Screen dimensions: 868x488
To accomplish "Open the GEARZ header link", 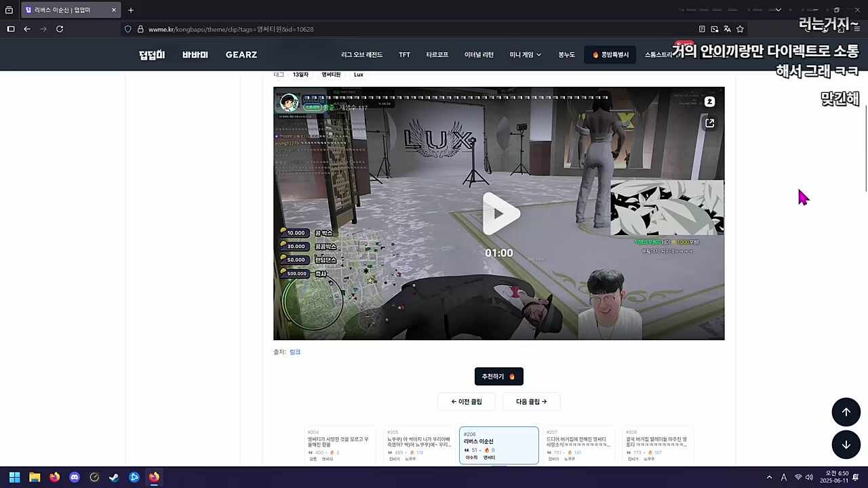I will [241, 55].
